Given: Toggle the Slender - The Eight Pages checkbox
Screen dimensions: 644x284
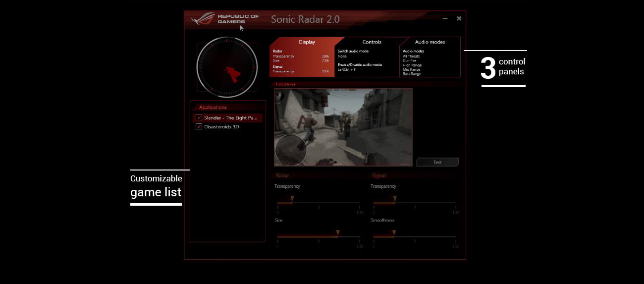Looking at the screenshot, I should point(199,118).
